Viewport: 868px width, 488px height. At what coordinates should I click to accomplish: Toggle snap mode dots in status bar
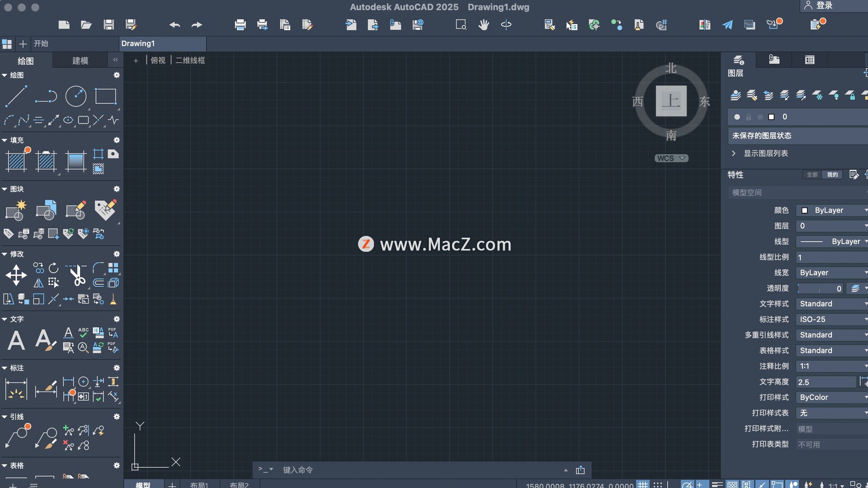[x=658, y=484]
